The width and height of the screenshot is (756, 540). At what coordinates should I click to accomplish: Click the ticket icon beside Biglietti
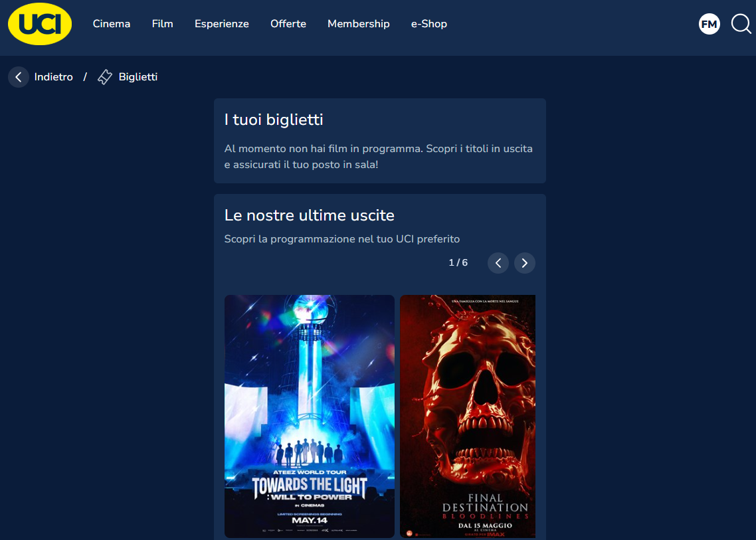104,77
